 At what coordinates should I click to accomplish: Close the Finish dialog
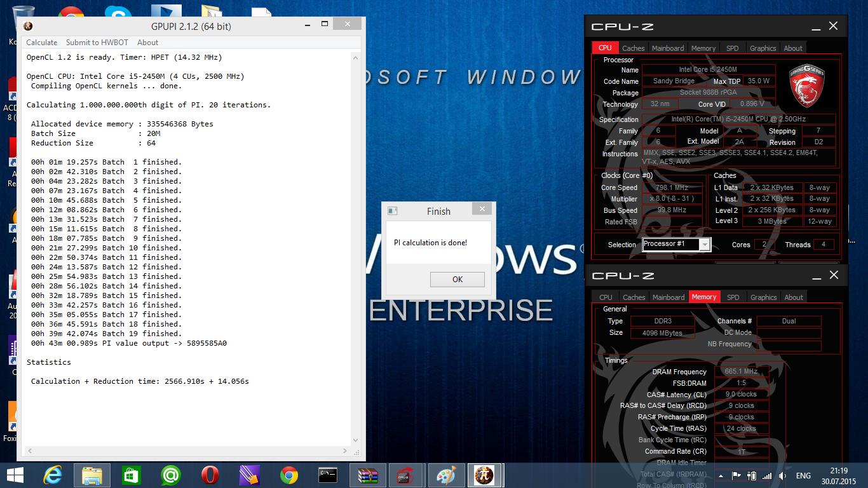tap(482, 209)
